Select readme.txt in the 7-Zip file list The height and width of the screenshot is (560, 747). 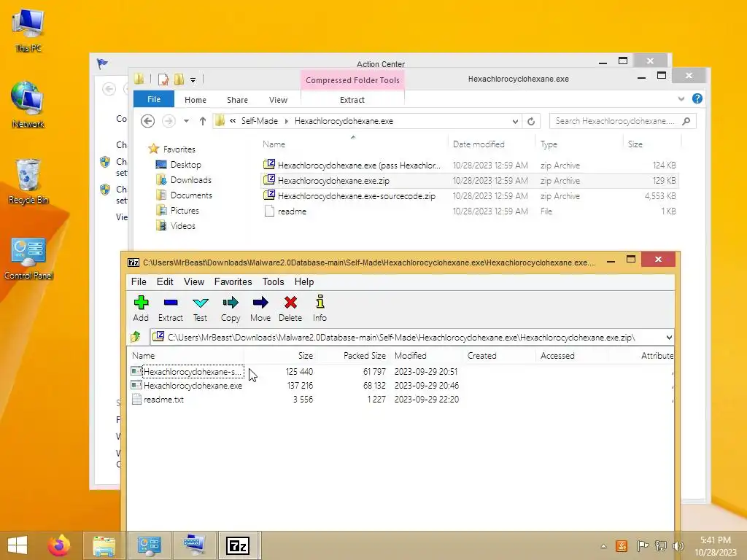click(163, 400)
